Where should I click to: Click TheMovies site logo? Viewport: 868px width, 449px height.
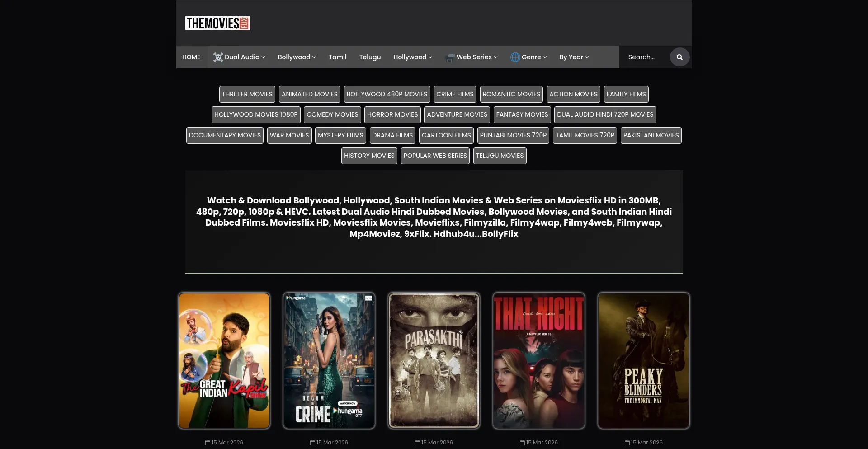(217, 23)
